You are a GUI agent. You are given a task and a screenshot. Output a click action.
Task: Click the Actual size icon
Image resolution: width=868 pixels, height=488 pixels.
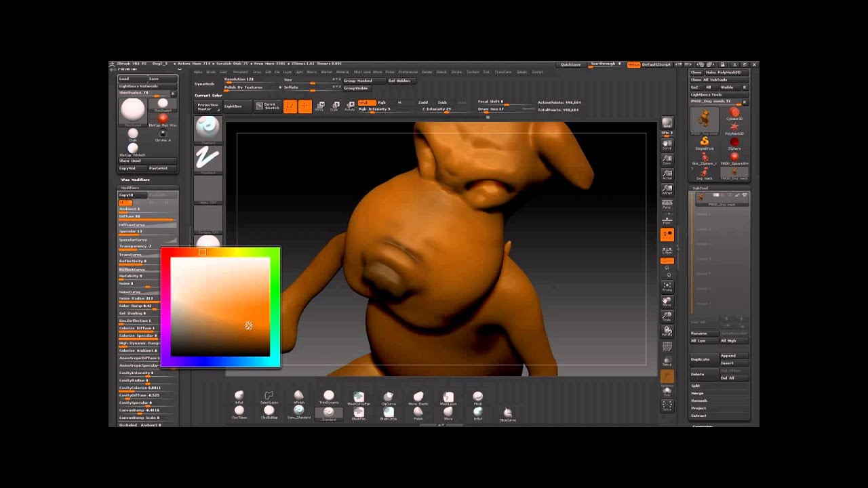pos(667,175)
